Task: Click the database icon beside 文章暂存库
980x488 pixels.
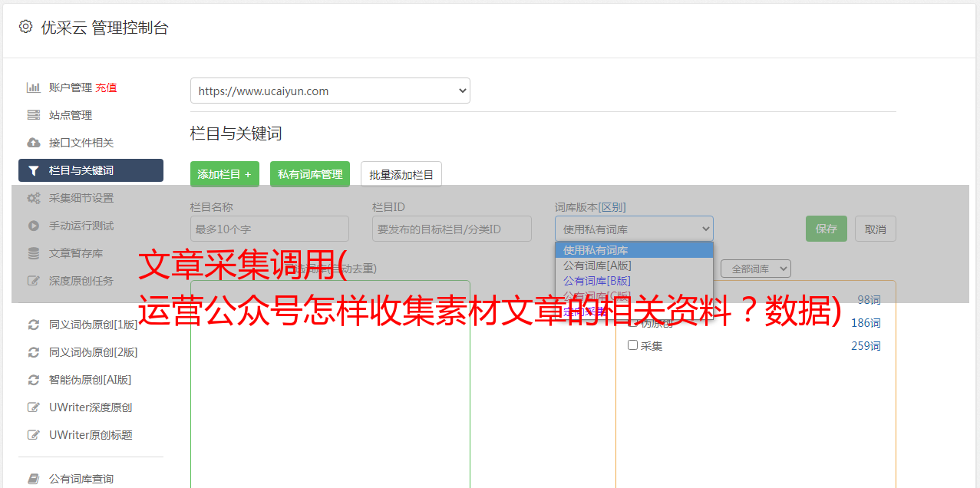Action: (x=33, y=253)
